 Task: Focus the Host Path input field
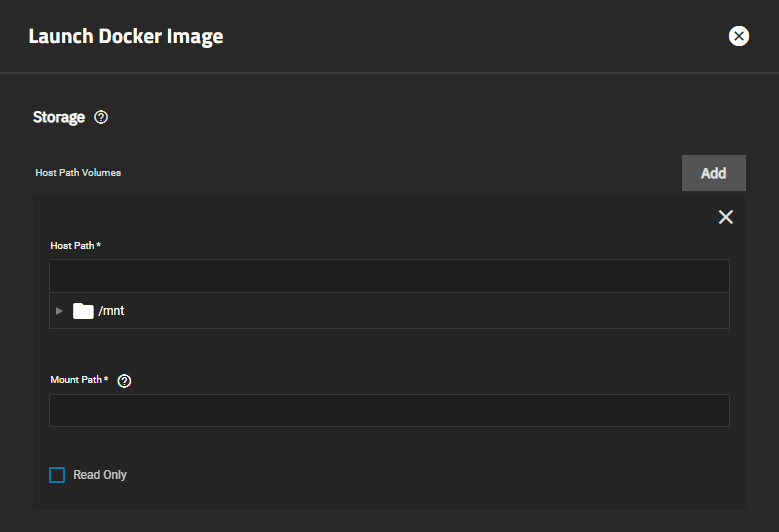(389, 276)
